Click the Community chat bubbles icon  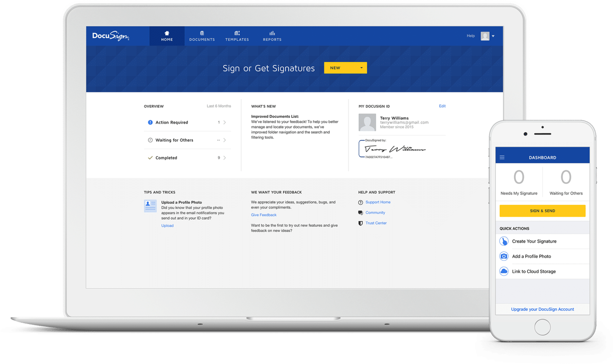pos(361,213)
